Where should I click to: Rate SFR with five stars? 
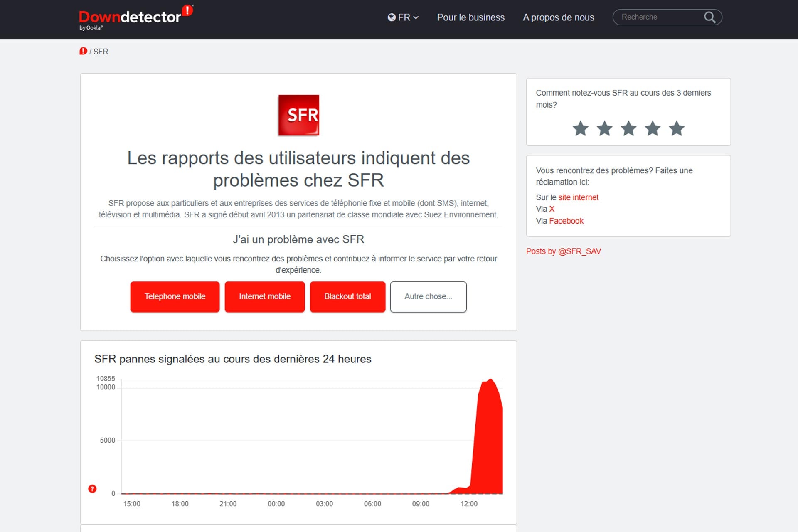676,129
